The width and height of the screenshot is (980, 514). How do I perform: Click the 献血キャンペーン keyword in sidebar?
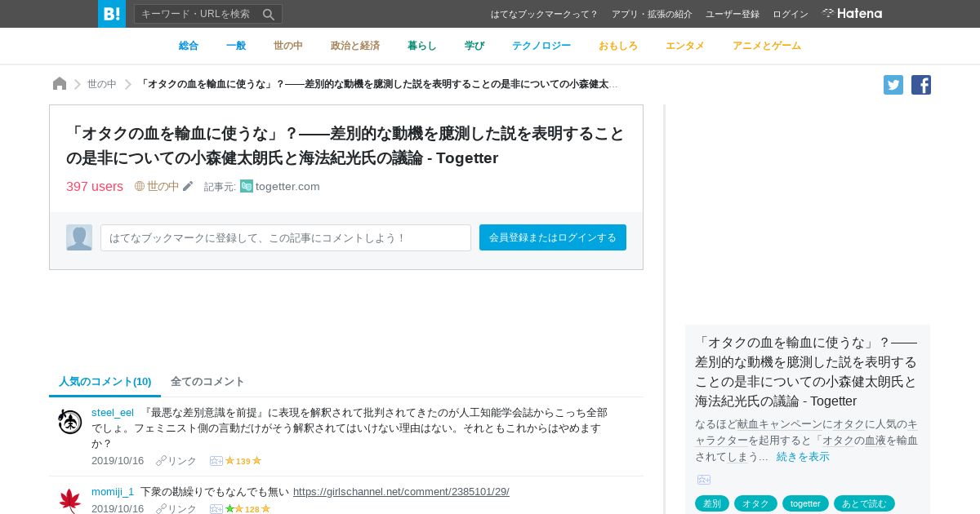[x=780, y=423]
